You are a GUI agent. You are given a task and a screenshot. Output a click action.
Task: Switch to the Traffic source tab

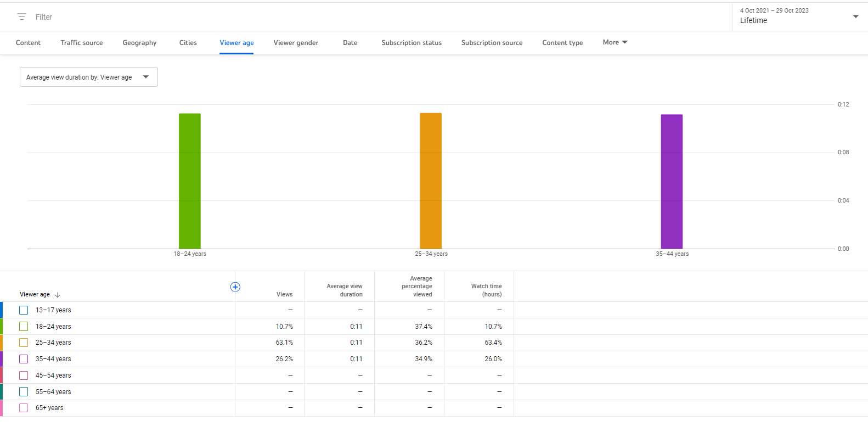tap(82, 43)
